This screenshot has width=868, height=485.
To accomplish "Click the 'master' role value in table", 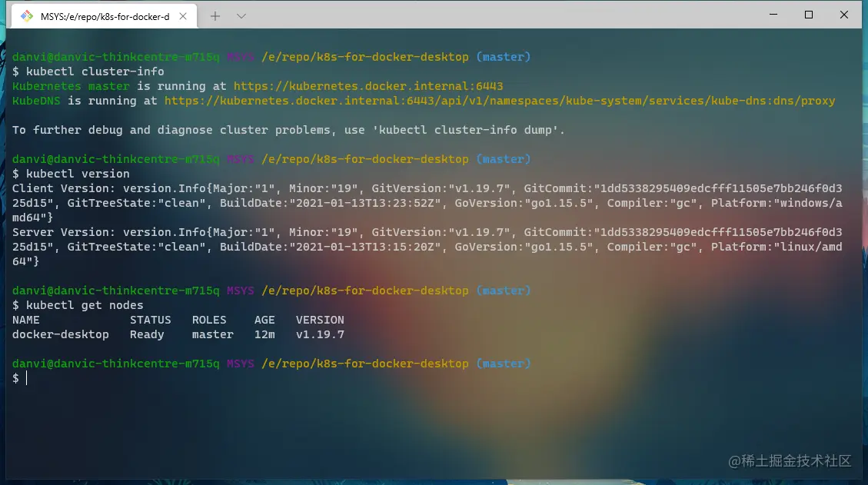I will [212, 334].
